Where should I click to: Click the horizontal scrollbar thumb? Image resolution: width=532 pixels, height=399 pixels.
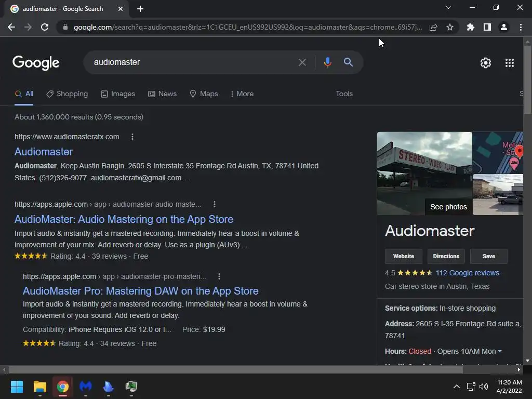[x=235, y=369]
